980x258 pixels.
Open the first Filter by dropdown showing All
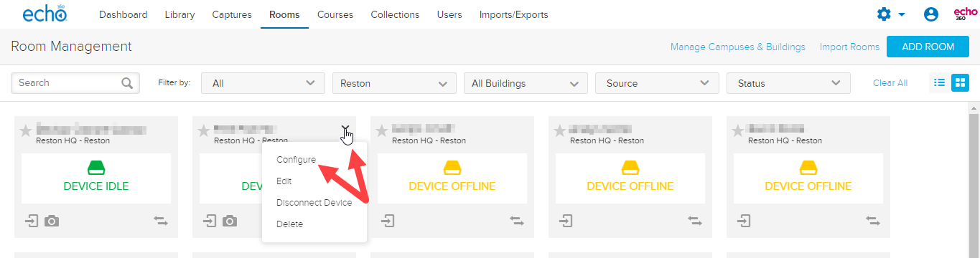point(263,83)
